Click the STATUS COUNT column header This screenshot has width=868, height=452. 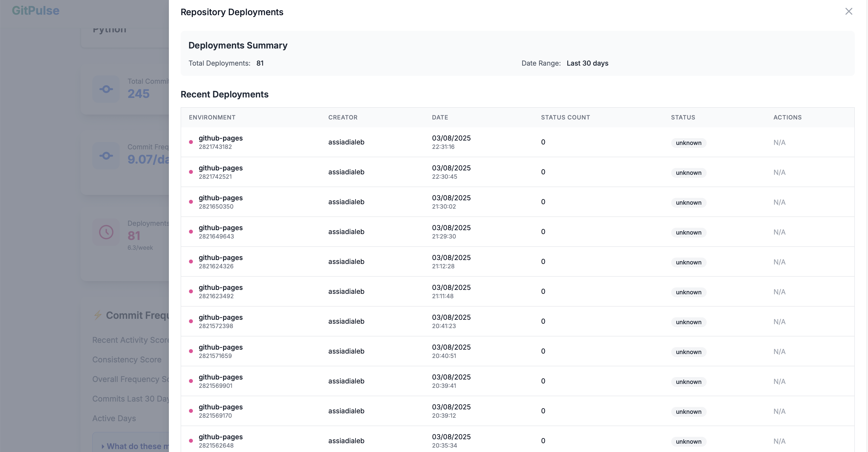pyautogui.click(x=565, y=117)
